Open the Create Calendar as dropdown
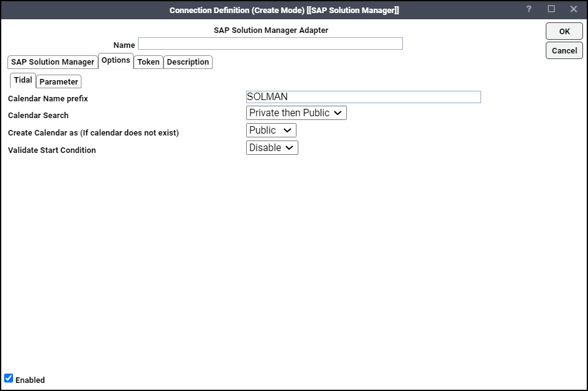 pyautogui.click(x=271, y=131)
